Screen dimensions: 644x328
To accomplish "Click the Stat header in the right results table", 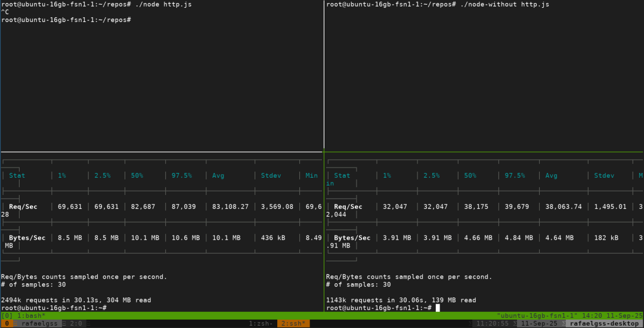I will [x=342, y=175].
